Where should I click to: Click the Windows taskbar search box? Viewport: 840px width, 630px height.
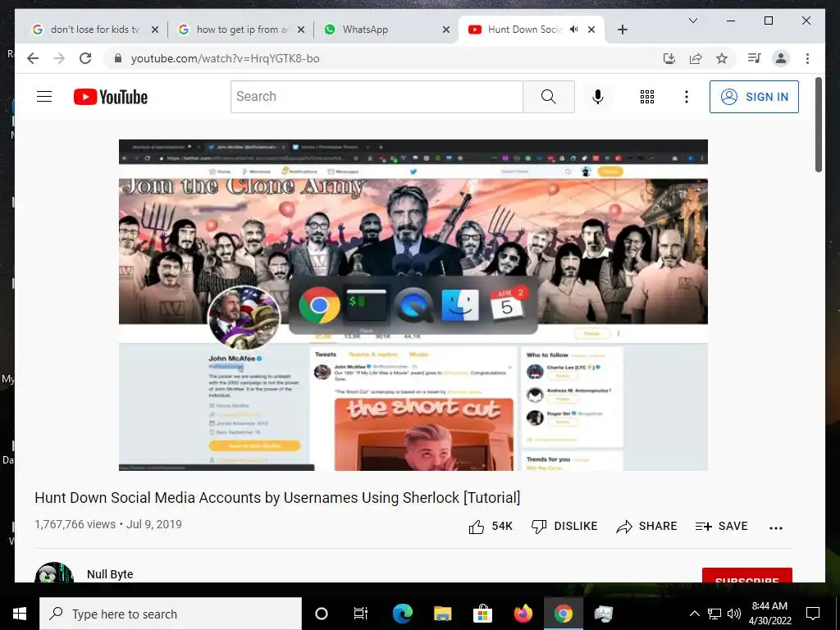pyautogui.click(x=171, y=614)
